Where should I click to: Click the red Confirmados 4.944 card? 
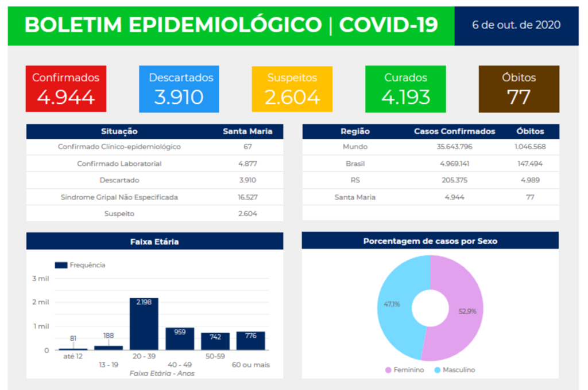(x=65, y=89)
